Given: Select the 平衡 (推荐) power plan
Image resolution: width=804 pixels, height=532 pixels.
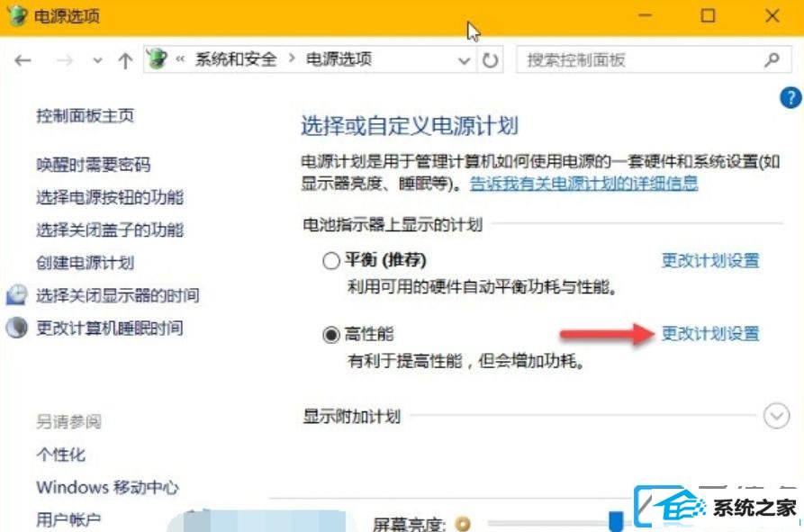Looking at the screenshot, I should [331, 260].
